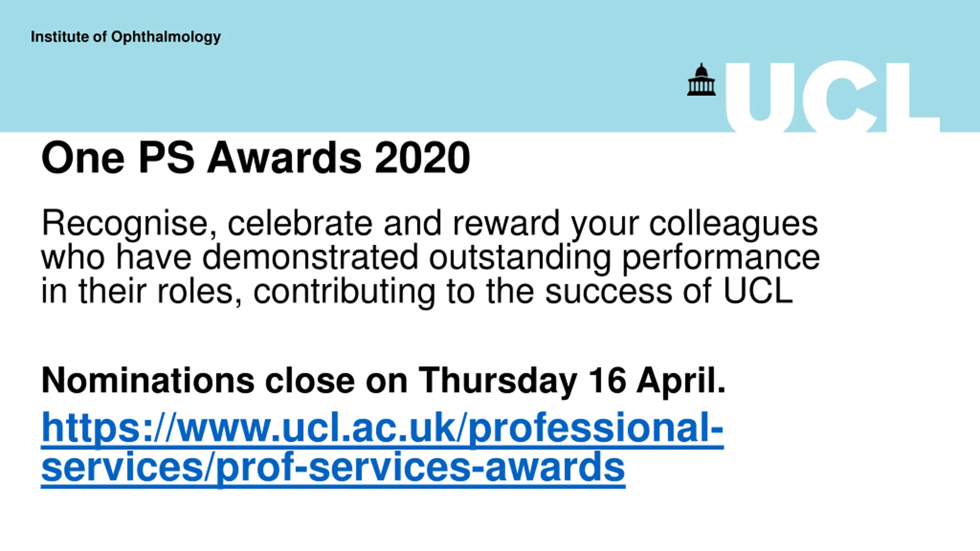This screenshot has width=980, height=551.
Task: Click the letters PS in the title
Action: click(166, 158)
